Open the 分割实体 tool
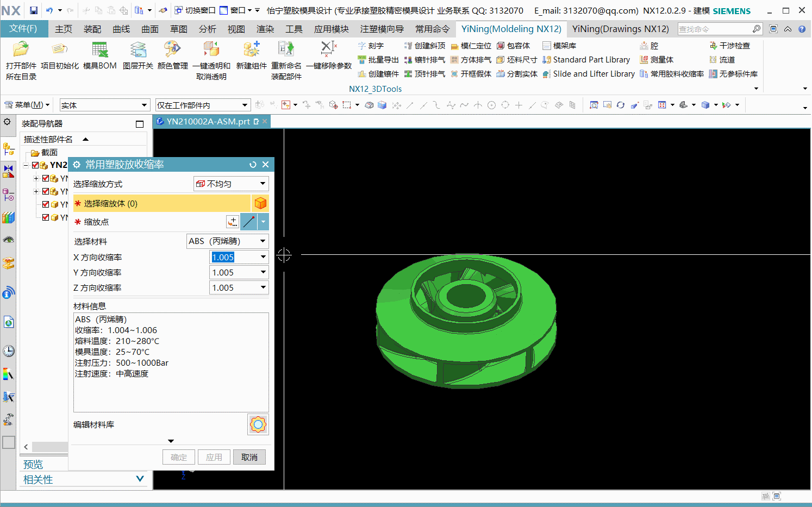 pos(517,74)
